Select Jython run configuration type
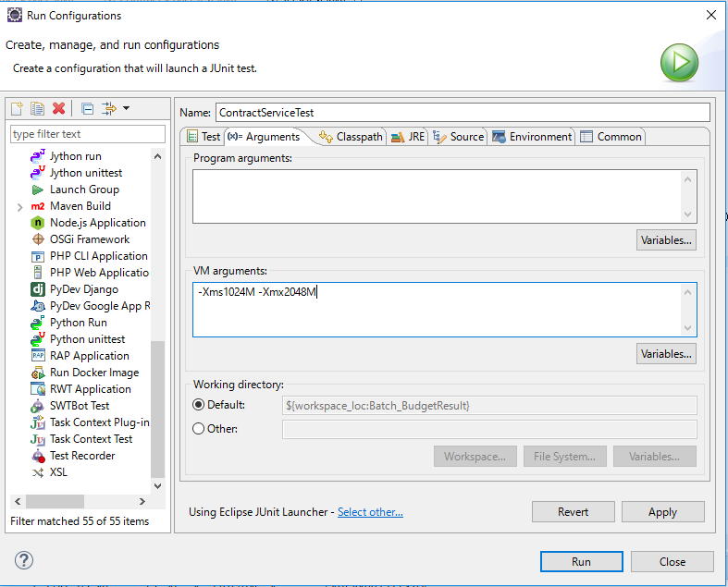 (75, 156)
